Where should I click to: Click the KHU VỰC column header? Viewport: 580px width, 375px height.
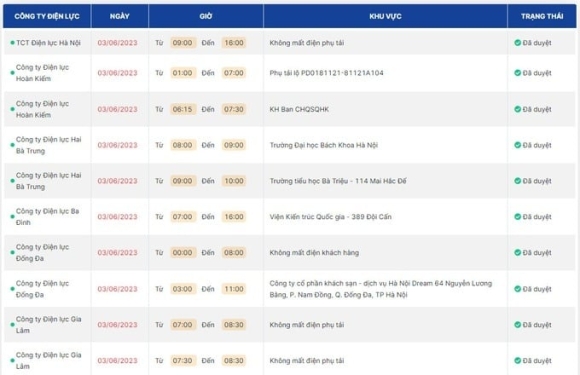(385, 16)
